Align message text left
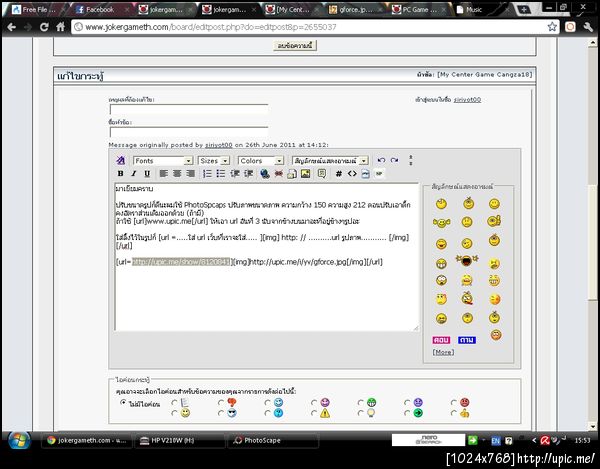The image size is (600, 469). (164, 174)
